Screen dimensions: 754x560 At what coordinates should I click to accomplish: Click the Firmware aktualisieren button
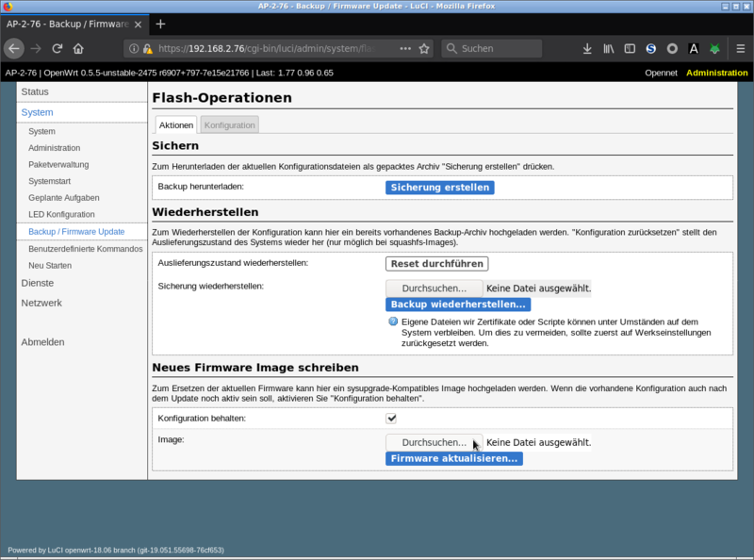click(454, 458)
